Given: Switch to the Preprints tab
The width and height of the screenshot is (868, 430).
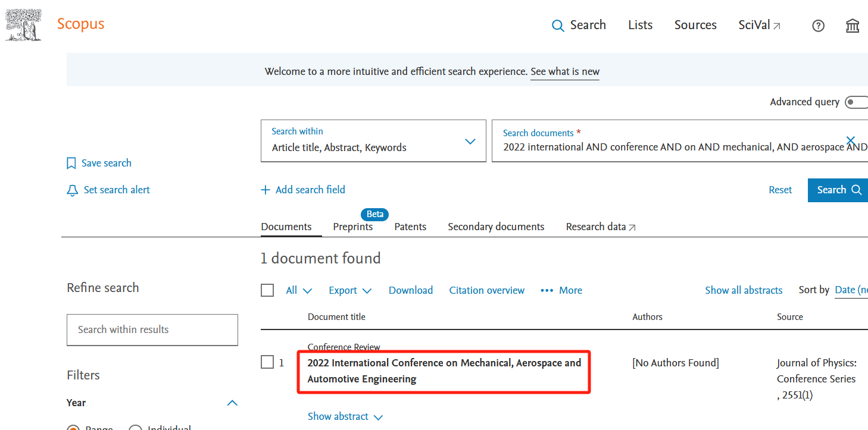Looking at the screenshot, I should (x=353, y=227).
